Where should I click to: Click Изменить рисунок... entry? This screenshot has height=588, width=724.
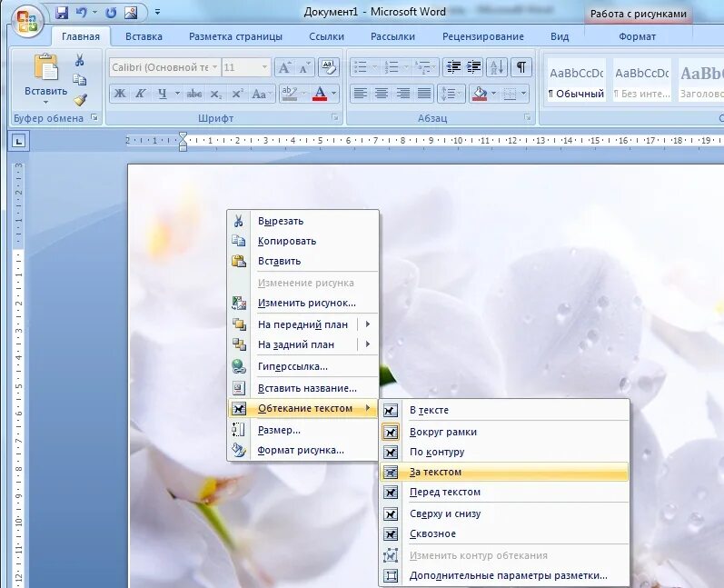pos(302,303)
